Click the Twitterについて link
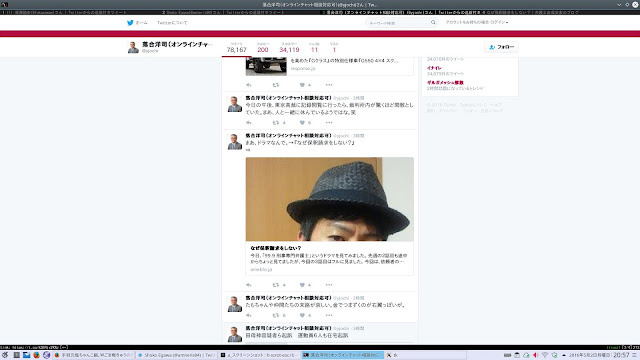Screen dimensions: 640x360 (172, 23)
